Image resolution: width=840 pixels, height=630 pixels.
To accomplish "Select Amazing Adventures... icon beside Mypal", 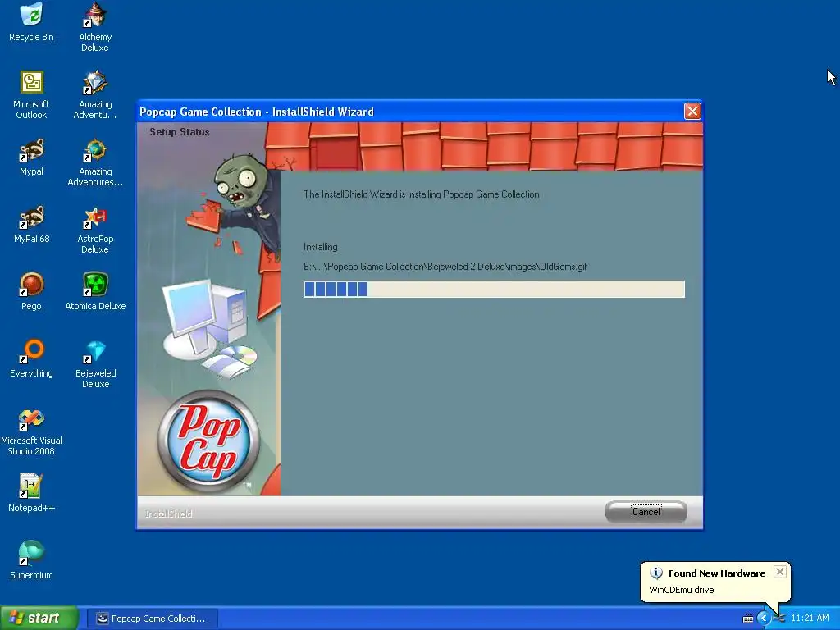I will click(x=95, y=162).
